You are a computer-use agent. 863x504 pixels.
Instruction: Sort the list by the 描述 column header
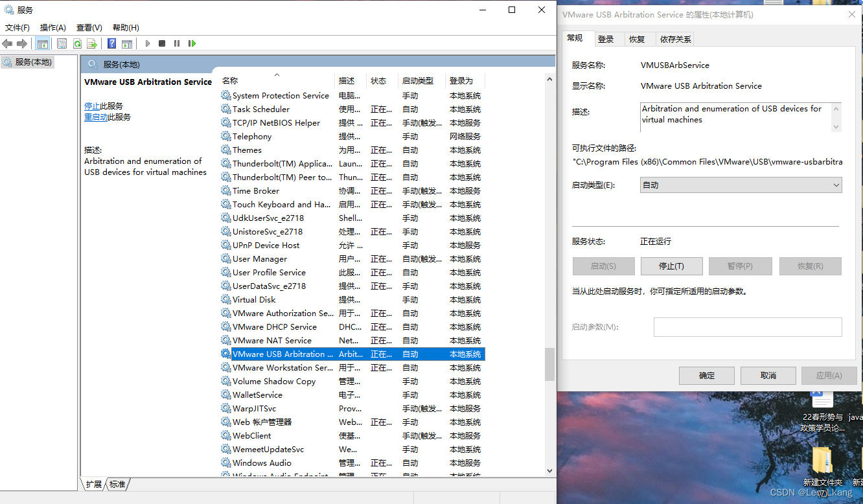point(351,81)
